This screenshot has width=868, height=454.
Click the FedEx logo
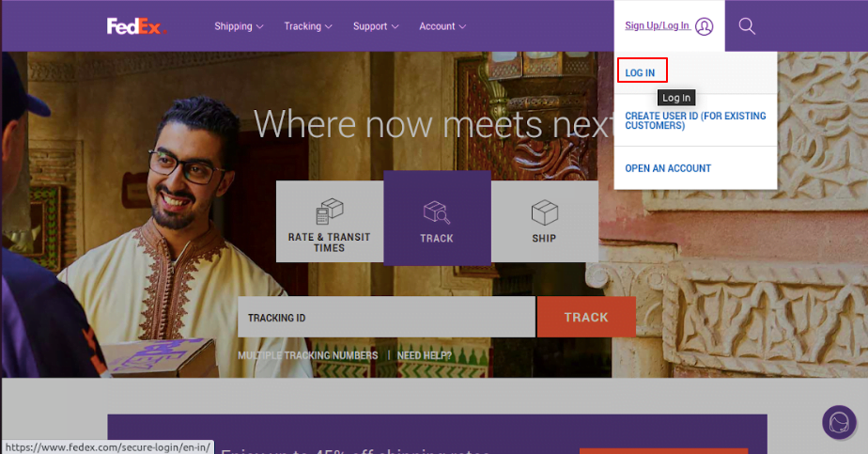(x=135, y=26)
